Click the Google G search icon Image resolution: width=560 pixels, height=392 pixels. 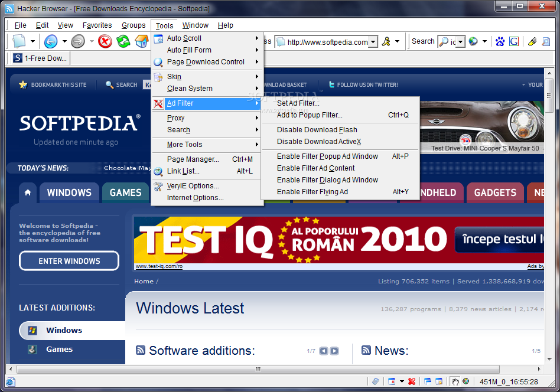(513, 42)
